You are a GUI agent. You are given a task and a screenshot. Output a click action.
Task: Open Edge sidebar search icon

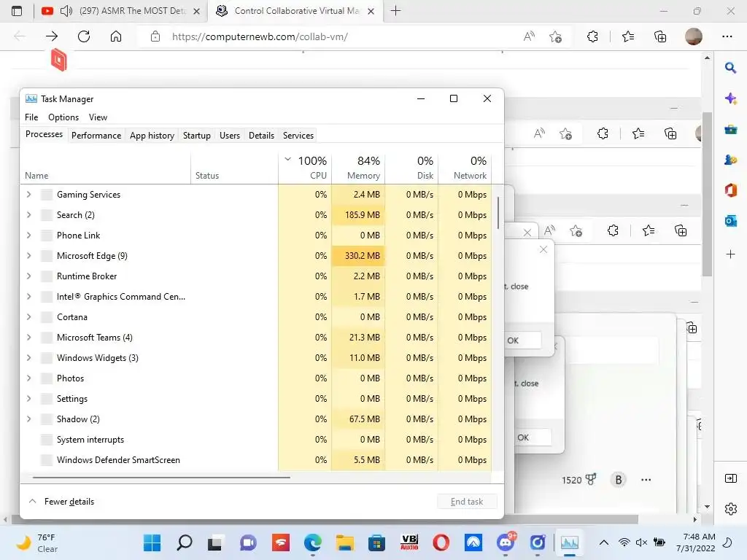point(730,68)
